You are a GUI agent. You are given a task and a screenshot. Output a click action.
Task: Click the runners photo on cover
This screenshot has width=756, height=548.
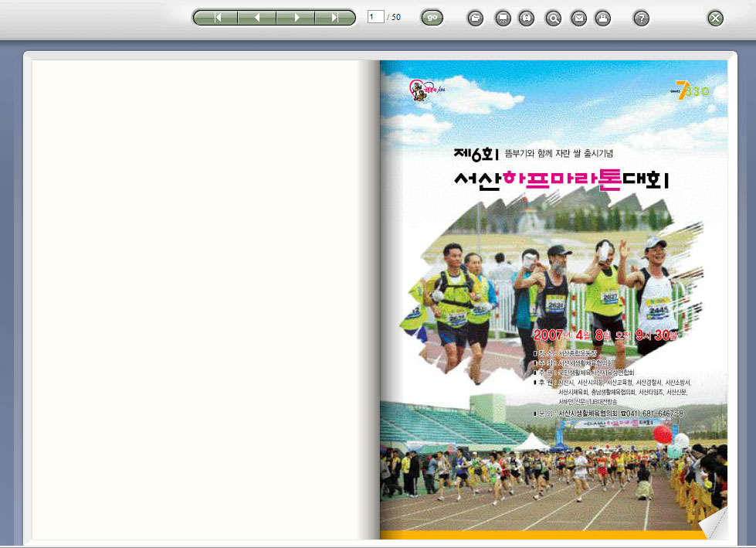tap(552, 286)
